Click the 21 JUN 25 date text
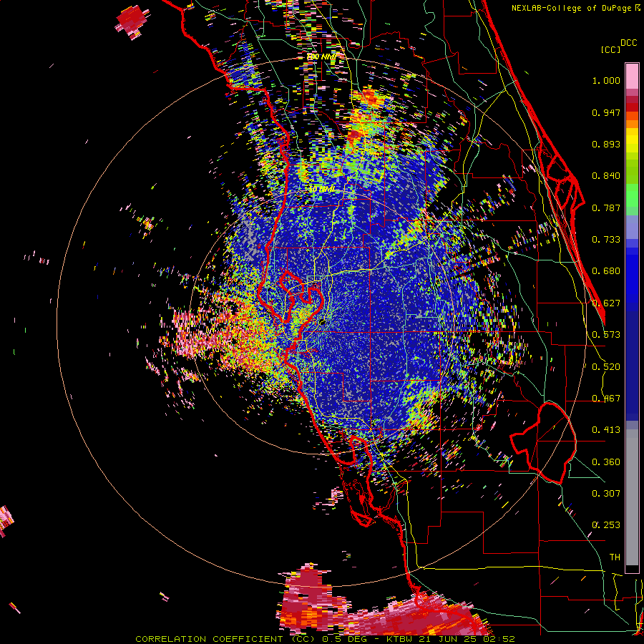This screenshot has height=644, width=644. pyautogui.click(x=448, y=639)
